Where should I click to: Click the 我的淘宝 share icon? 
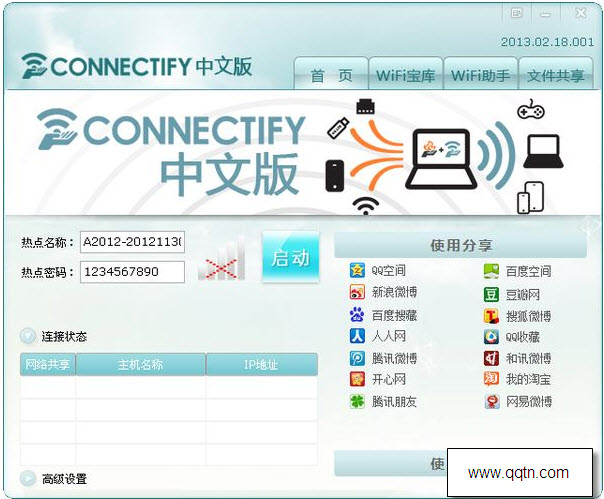click(x=491, y=380)
